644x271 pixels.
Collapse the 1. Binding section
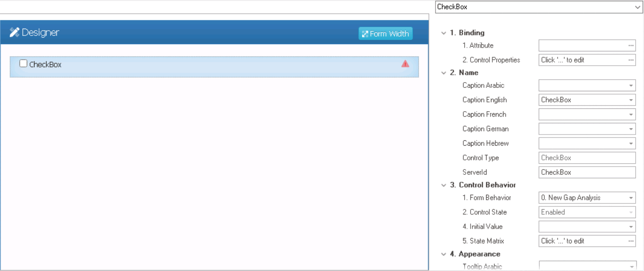pos(443,33)
